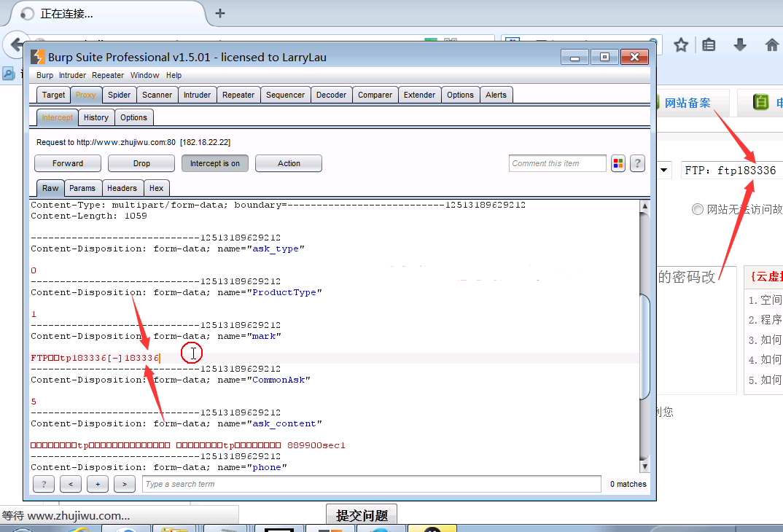The width and height of the screenshot is (783, 532).
Task: Click the Content-Length: 1059 header line
Action: click(89, 216)
